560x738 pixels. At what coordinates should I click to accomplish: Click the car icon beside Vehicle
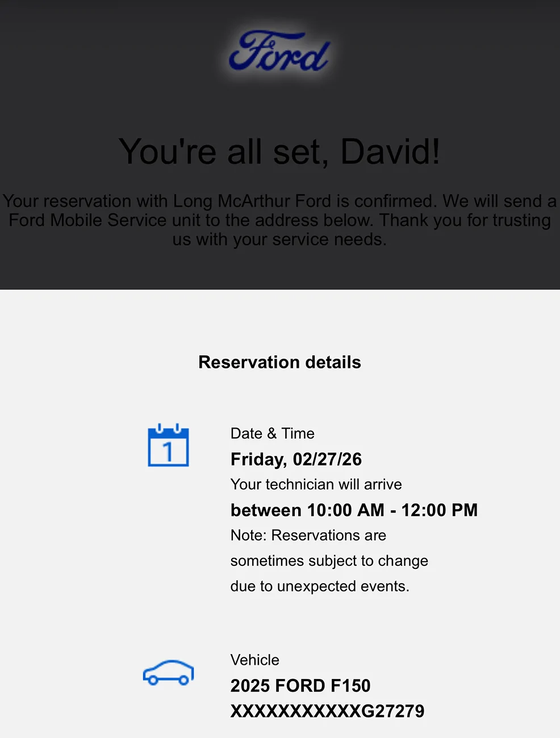168,673
